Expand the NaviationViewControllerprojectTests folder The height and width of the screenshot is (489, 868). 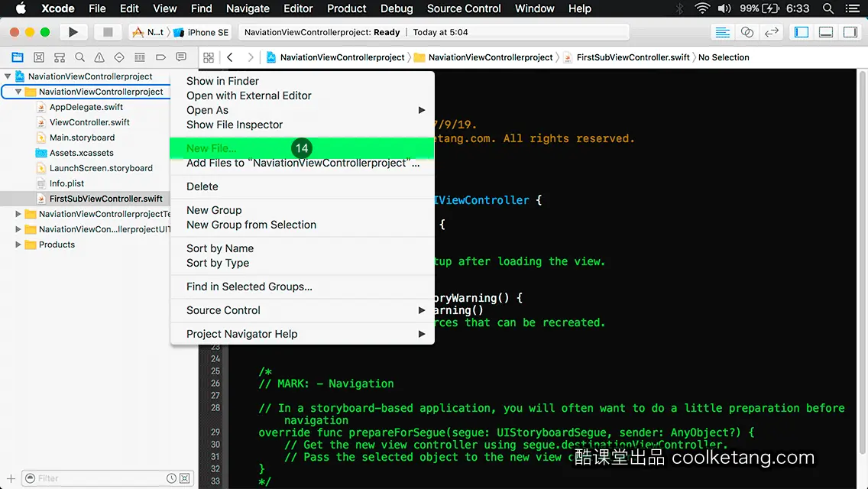click(18, 214)
